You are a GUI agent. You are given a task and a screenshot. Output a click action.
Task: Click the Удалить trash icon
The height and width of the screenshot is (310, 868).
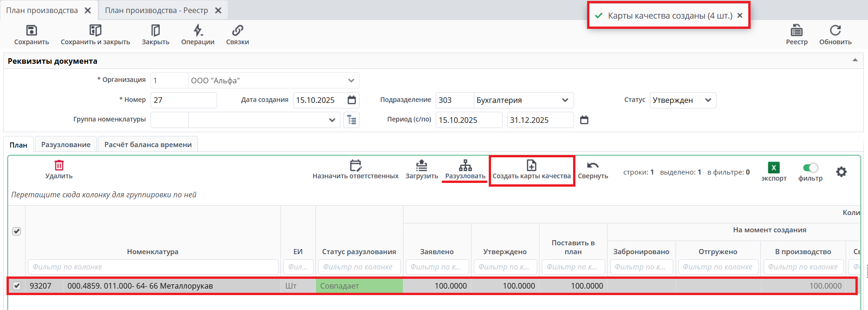(59, 166)
